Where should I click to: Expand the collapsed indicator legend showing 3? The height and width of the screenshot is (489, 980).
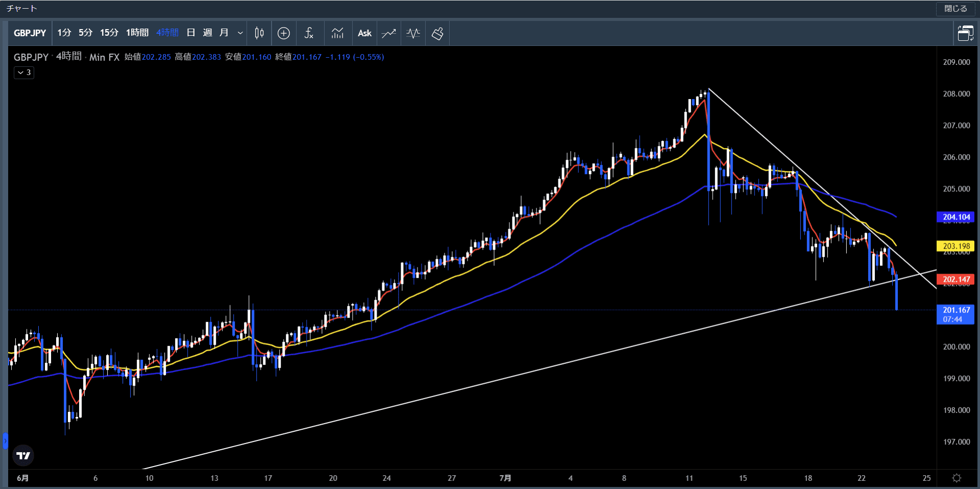coord(24,72)
